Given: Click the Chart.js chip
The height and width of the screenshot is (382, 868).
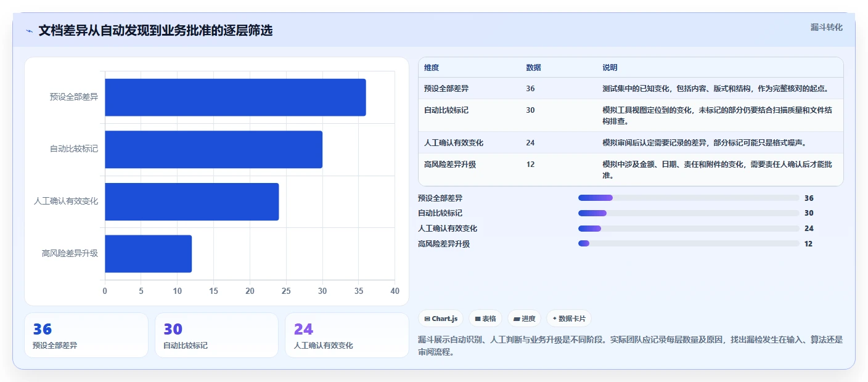Looking at the screenshot, I should click(441, 319).
